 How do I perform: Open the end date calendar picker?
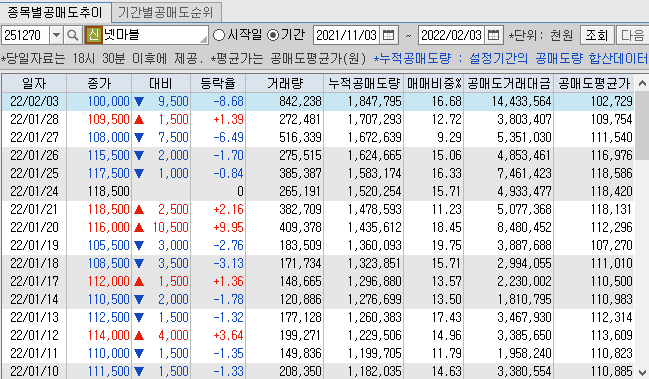pos(493,35)
